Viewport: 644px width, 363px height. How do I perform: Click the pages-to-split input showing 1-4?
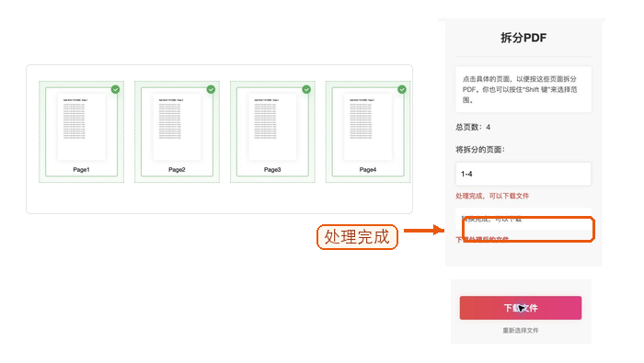pyautogui.click(x=523, y=174)
